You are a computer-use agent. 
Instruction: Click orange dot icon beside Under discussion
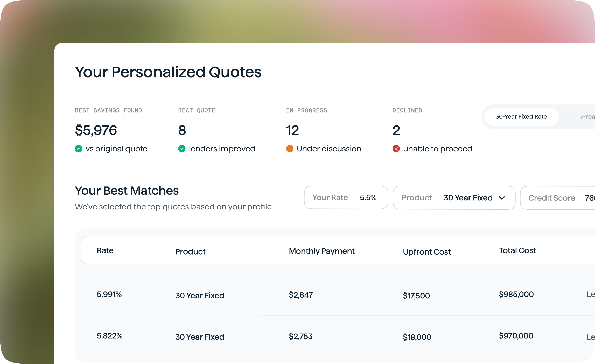coord(290,149)
